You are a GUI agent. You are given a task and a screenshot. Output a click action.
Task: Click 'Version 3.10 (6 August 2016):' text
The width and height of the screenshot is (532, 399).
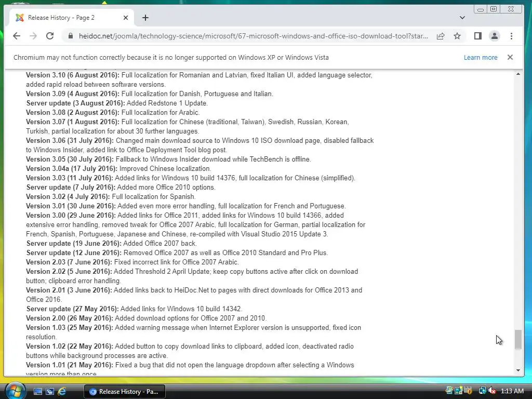73,75
